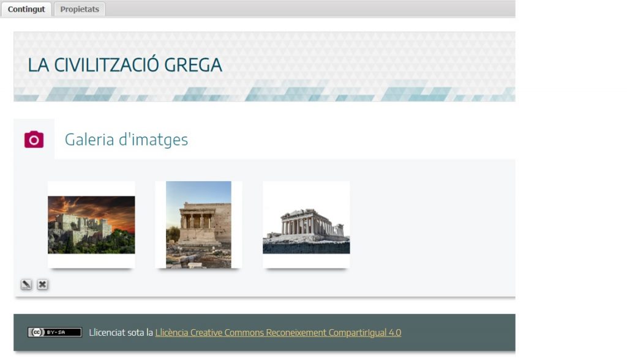Click the empty tab bar right of Propietats
627x364 pixels.
point(306,9)
